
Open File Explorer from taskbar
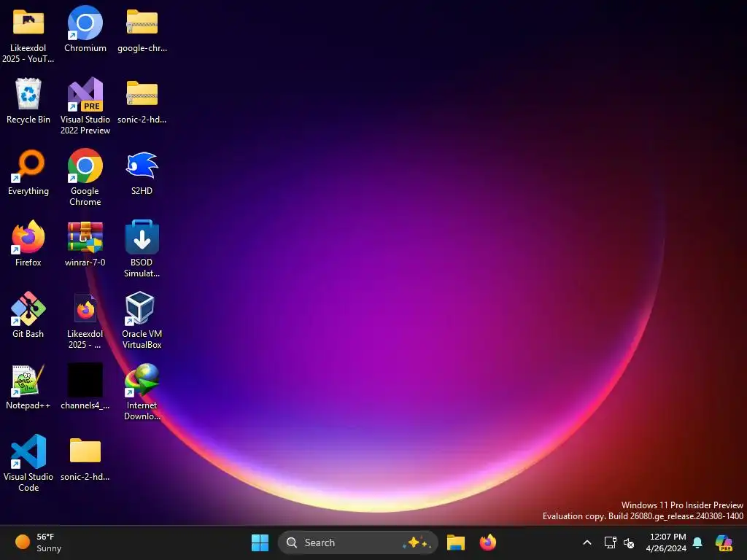[455, 542]
